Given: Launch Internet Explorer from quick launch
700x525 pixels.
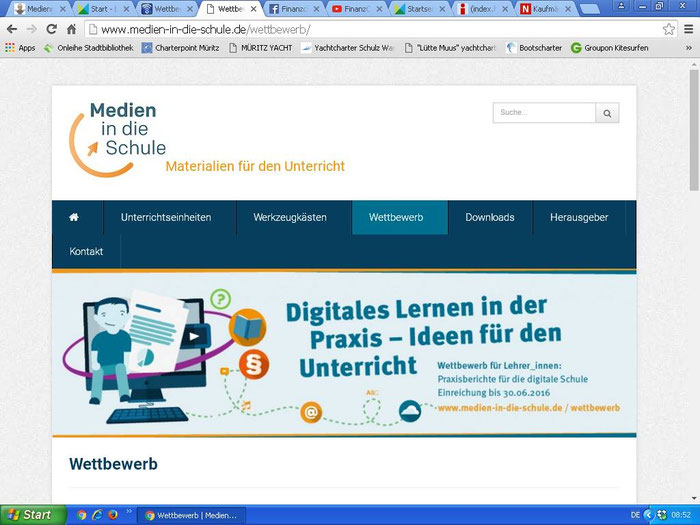Looking at the screenshot, I should tap(97, 515).
